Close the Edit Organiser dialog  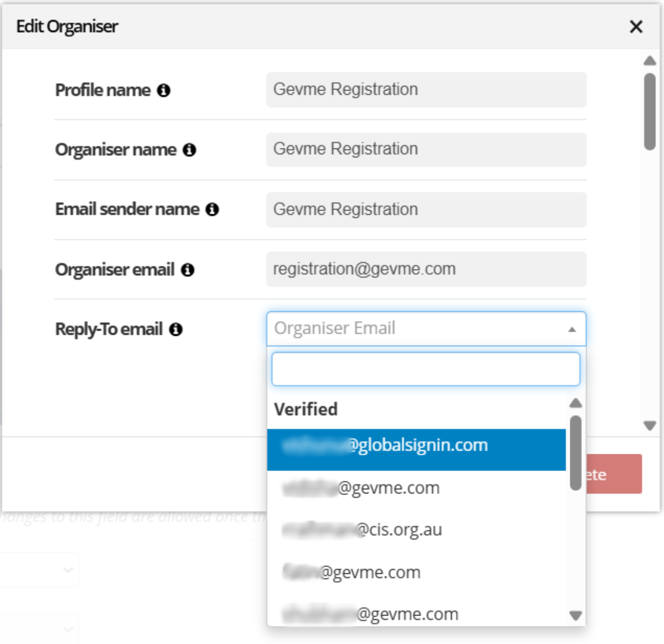(636, 26)
